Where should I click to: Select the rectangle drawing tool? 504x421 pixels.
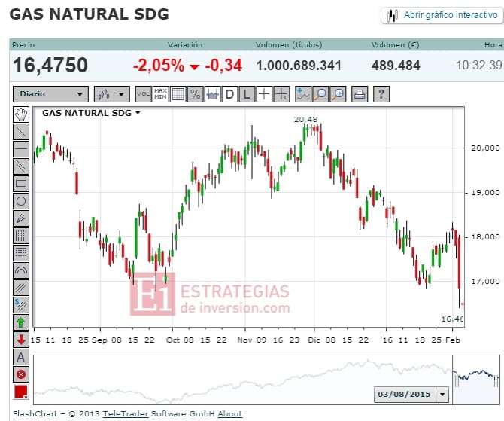pos(21,184)
